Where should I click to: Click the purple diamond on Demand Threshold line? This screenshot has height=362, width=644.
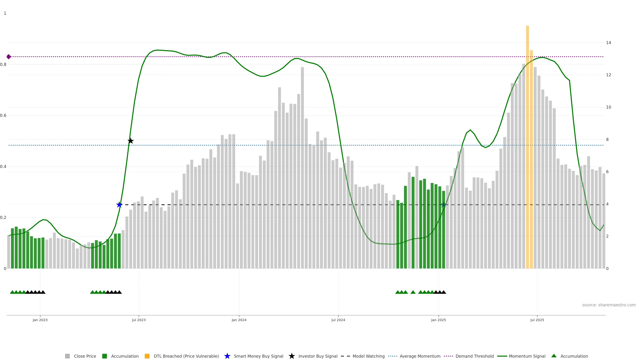click(x=9, y=57)
